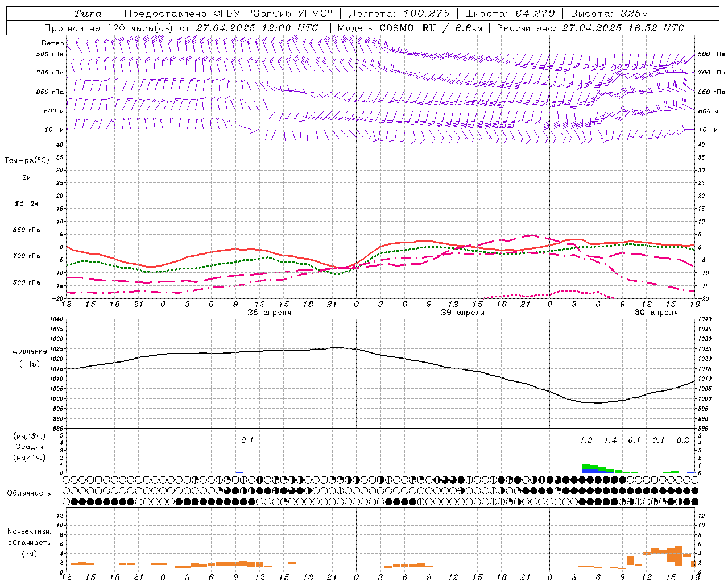Click the "Тем-ра(°C)" temperature label
The width and height of the screenshot is (728, 582).
[27, 161]
